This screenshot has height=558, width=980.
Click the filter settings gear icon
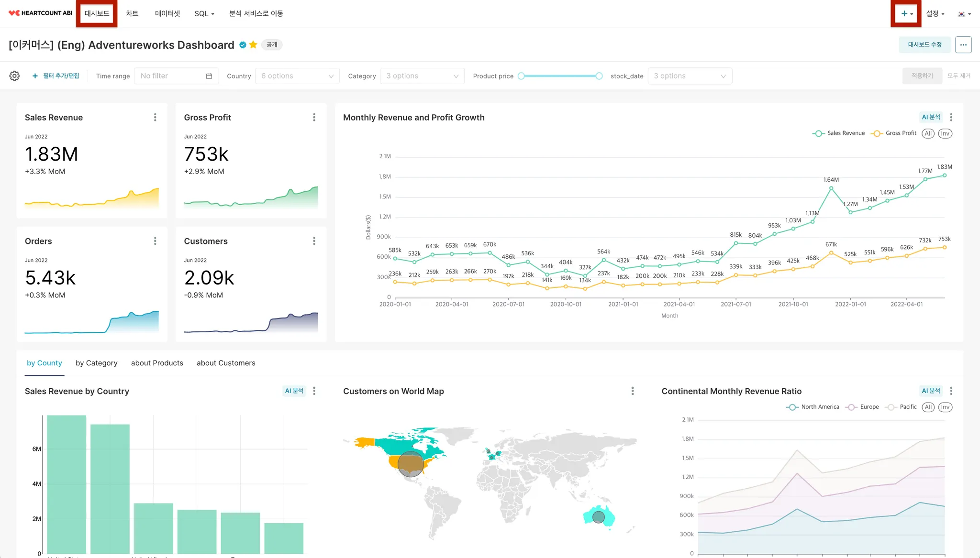[x=14, y=76]
